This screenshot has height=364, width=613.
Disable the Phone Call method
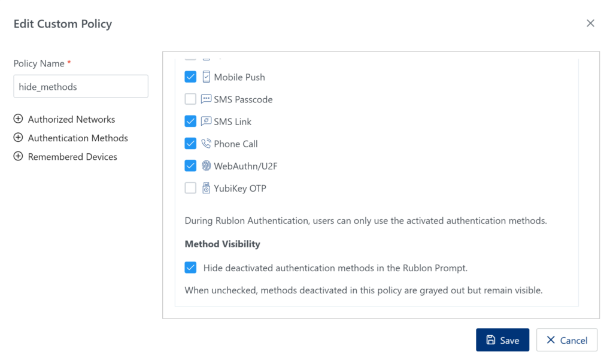(x=190, y=144)
